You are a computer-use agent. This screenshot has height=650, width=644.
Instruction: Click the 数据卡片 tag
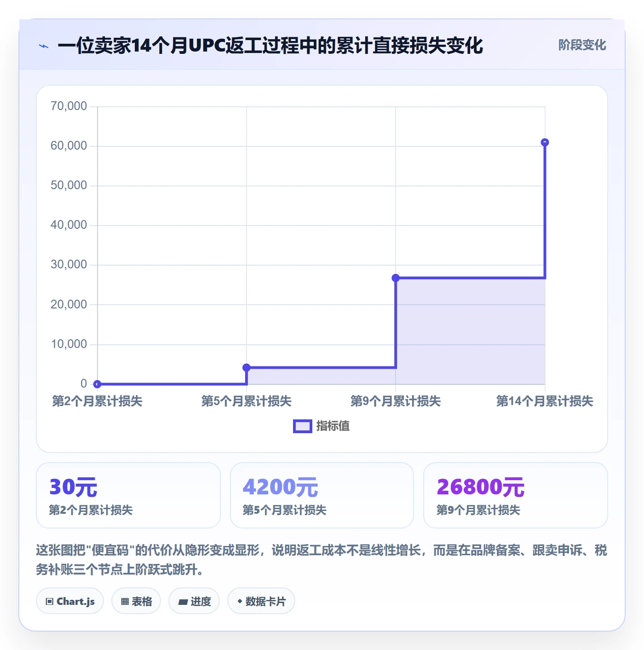click(261, 601)
